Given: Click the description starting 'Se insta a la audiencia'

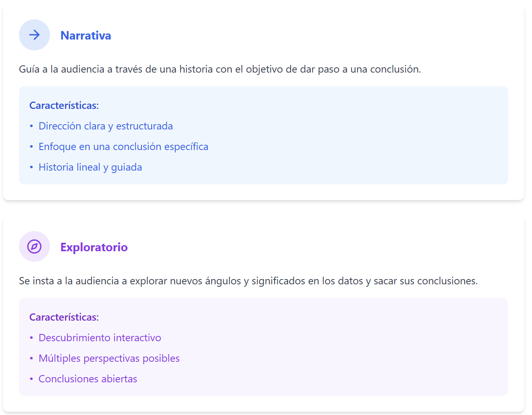Looking at the screenshot, I should point(248,281).
